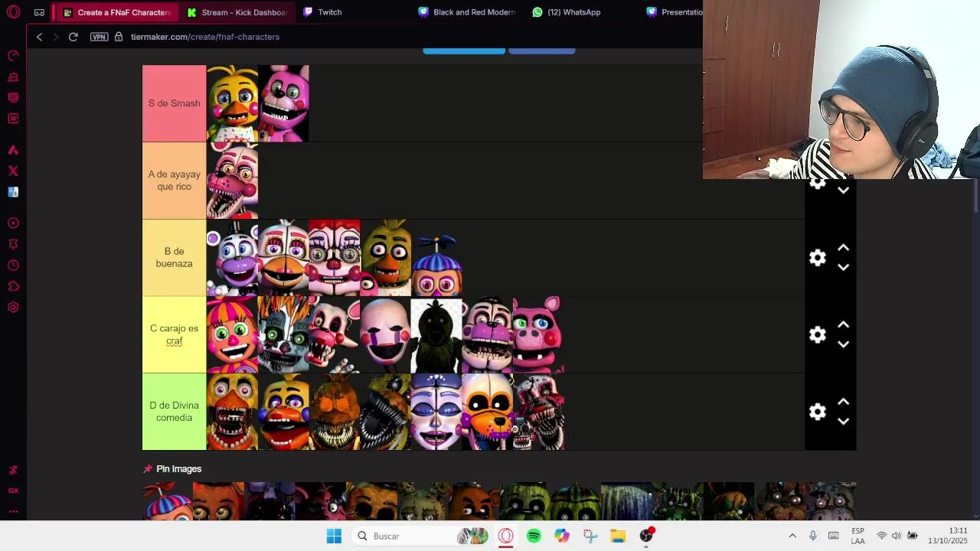Click the site lock icon

119,37
